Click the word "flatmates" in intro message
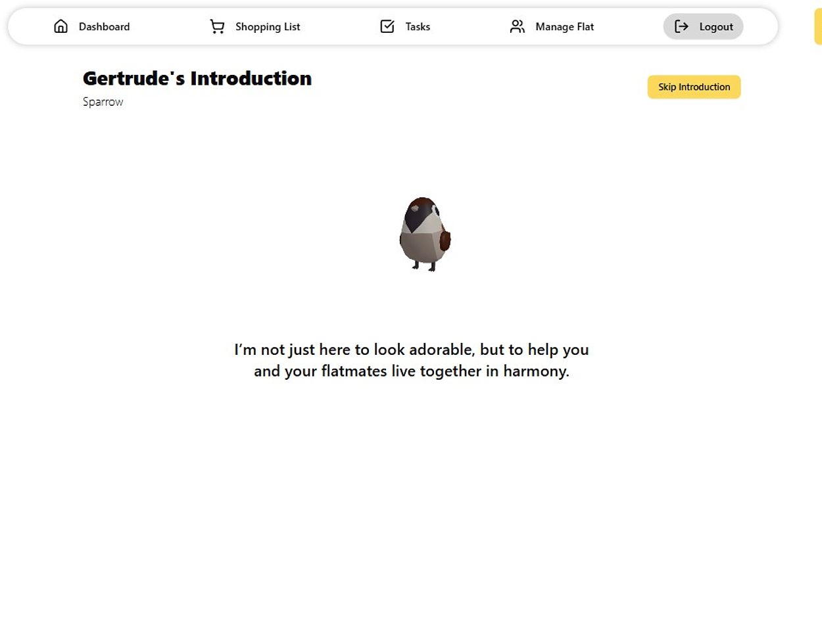The image size is (822, 644). click(x=354, y=371)
